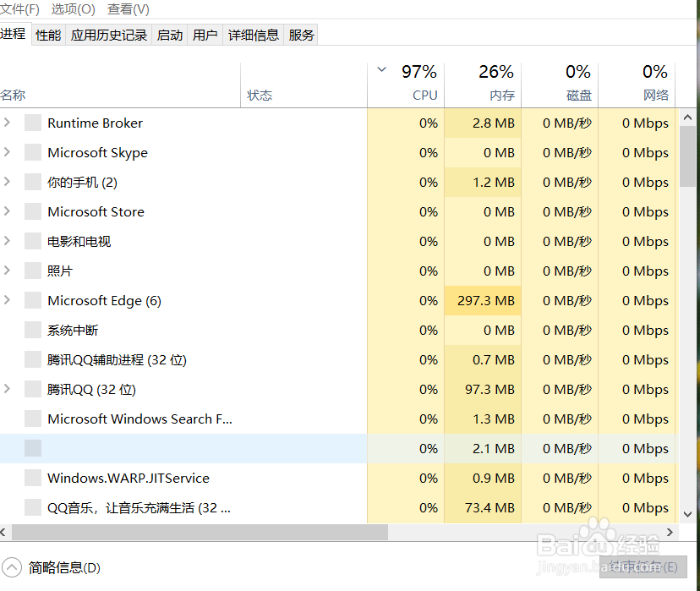This screenshot has width=700, height=591.
Task: Select the Microsoft Skype process name
Action: point(98,153)
